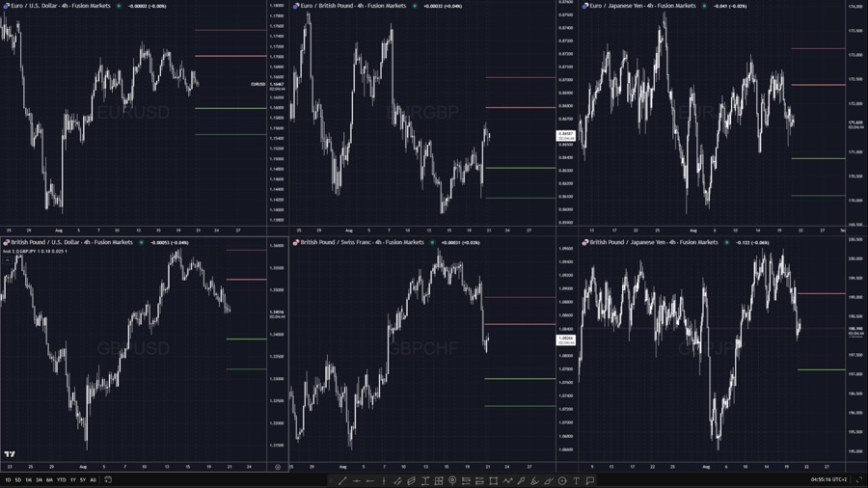The height and width of the screenshot is (488, 868).
Task: Open GBPUSD chart time axis settings gear
Action: (x=278, y=467)
